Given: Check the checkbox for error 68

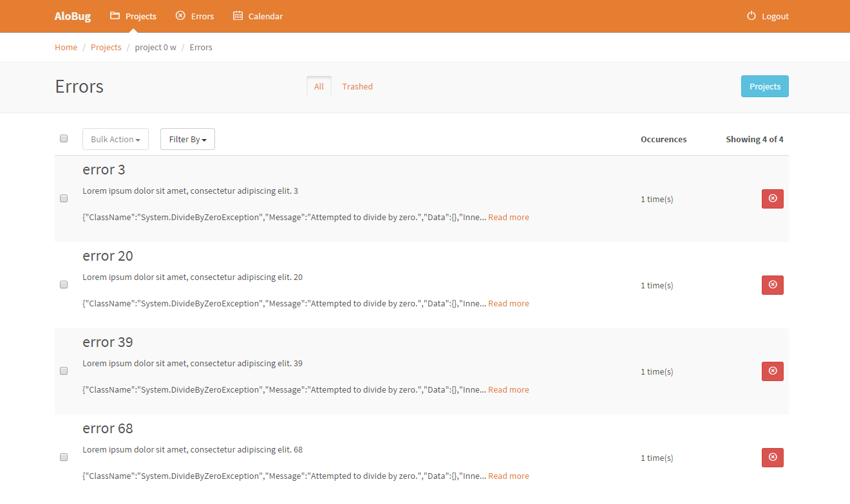Looking at the screenshot, I should tap(64, 457).
